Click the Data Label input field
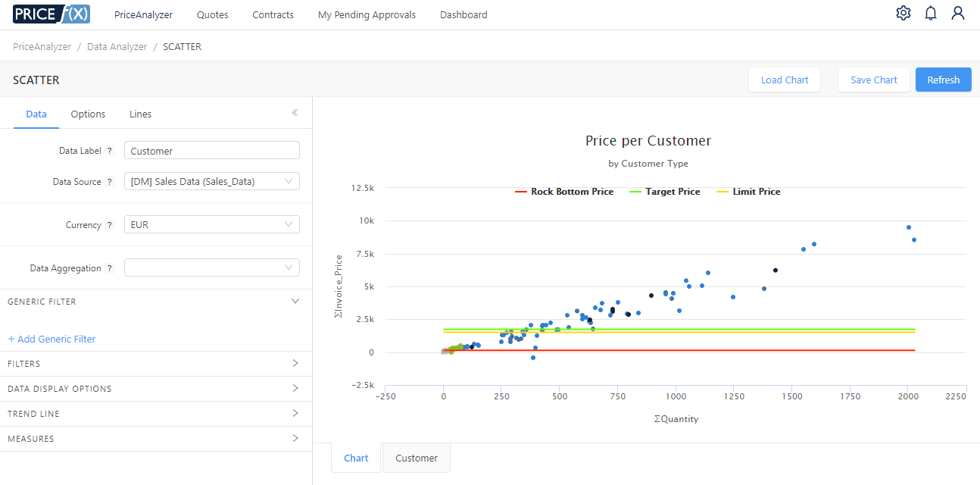980x485 pixels. 212,151
